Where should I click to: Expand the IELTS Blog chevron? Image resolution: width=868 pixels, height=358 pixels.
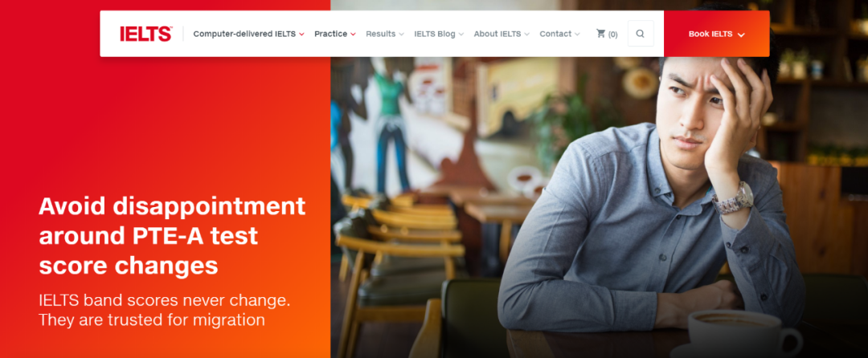[x=461, y=35]
